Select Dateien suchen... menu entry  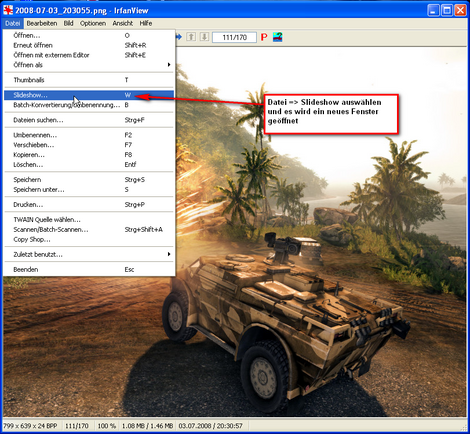(x=89, y=120)
